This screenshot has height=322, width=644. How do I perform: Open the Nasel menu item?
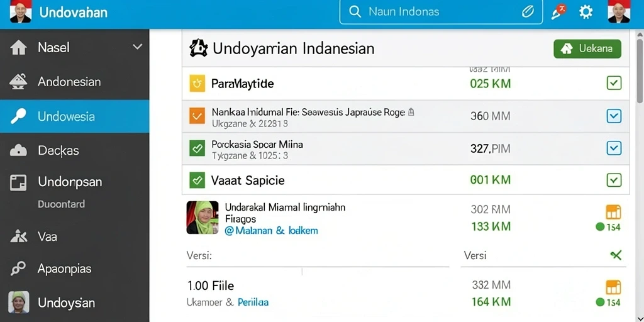(x=74, y=48)
